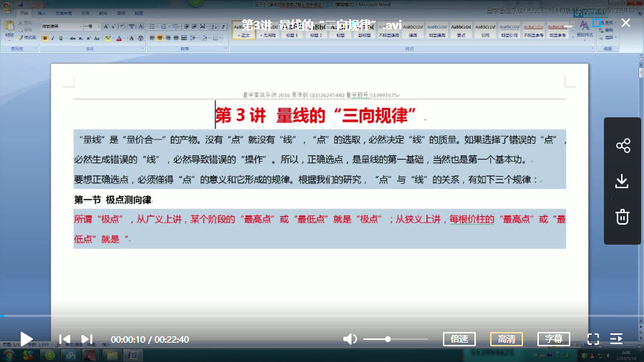Click red font color button

point(119,38)
